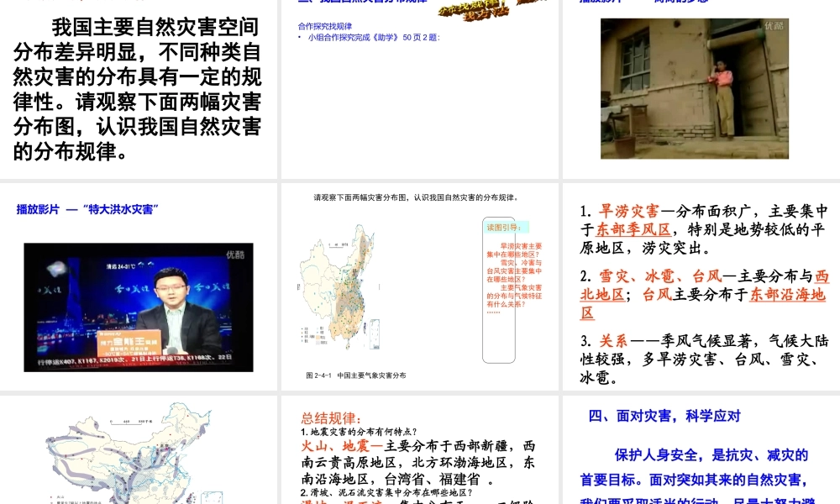Open slide with text 我国主要自然灾害空间分布差异明显

139,89
